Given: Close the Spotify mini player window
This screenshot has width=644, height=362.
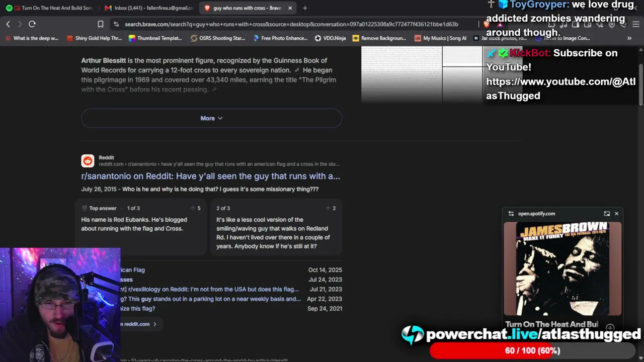Looking at the screenshot, I should [616, 214].
